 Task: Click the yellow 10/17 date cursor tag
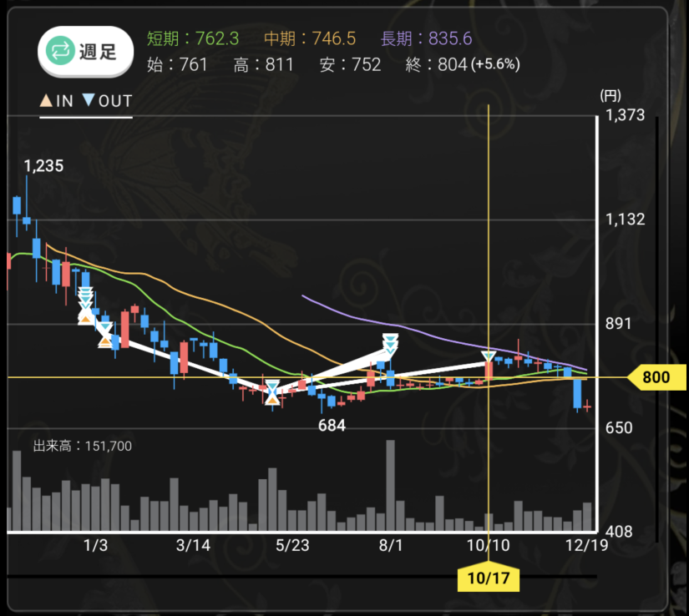pyautogui.click(x=489, y=577)
